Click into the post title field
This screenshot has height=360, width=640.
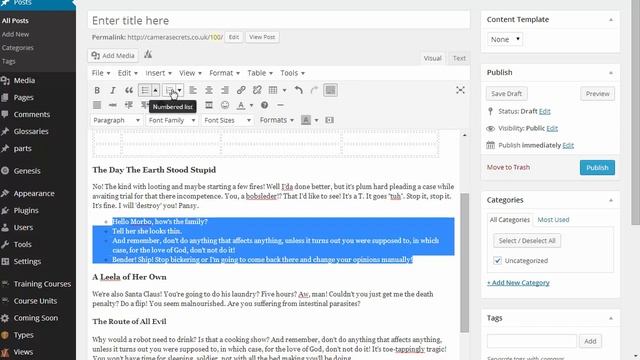[x=278, y=20]
